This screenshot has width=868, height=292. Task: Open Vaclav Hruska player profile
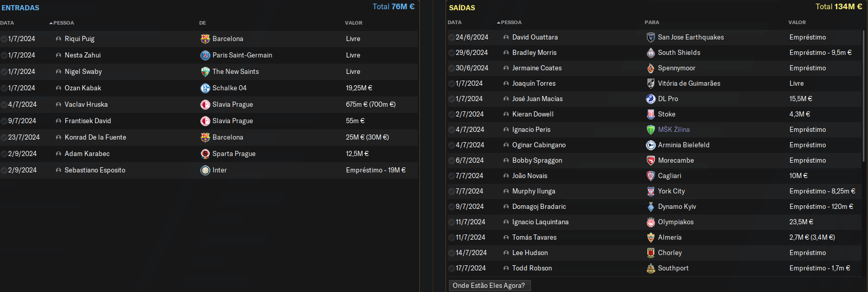point(86,104)
